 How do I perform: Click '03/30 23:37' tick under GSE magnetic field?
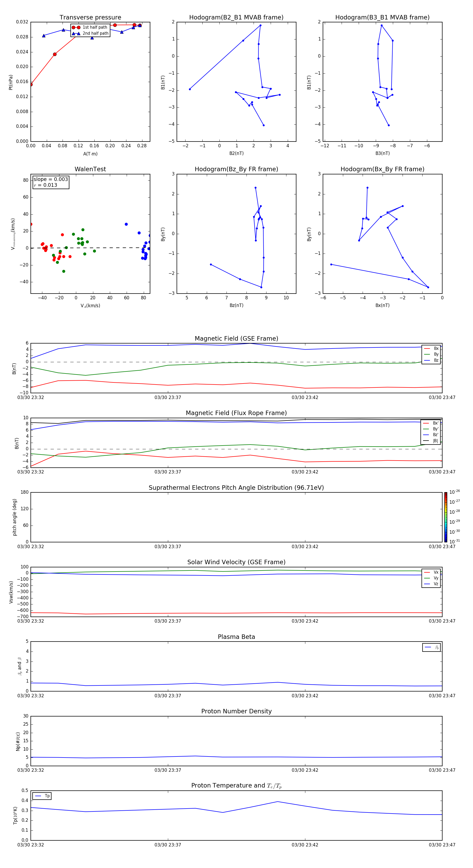click(x=168, y=398)
